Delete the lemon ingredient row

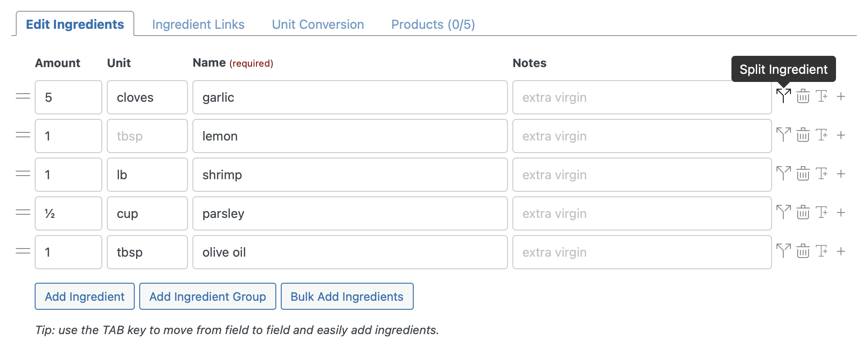click(x=803, y=135)
